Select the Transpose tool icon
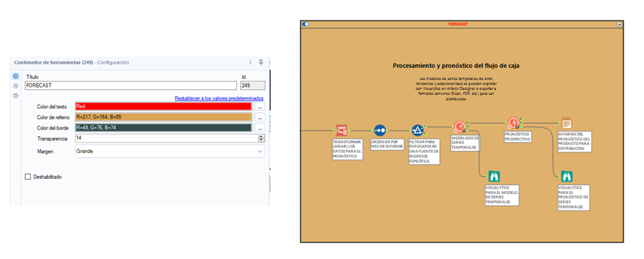 pyautogui.click(x=342, y=130)
